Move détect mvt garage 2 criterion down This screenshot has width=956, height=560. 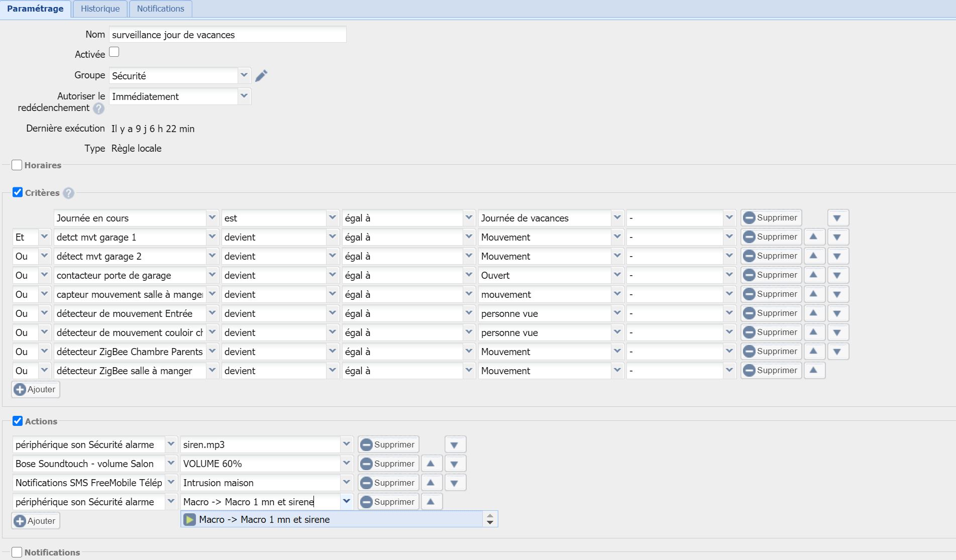(x=837, y=256)
